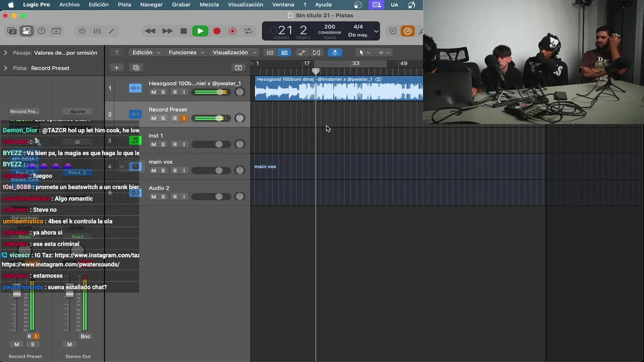Select the Hesogood audio region in timeline
The width and height of the screenshot is (644, 362).
click(x=339, y=88)
